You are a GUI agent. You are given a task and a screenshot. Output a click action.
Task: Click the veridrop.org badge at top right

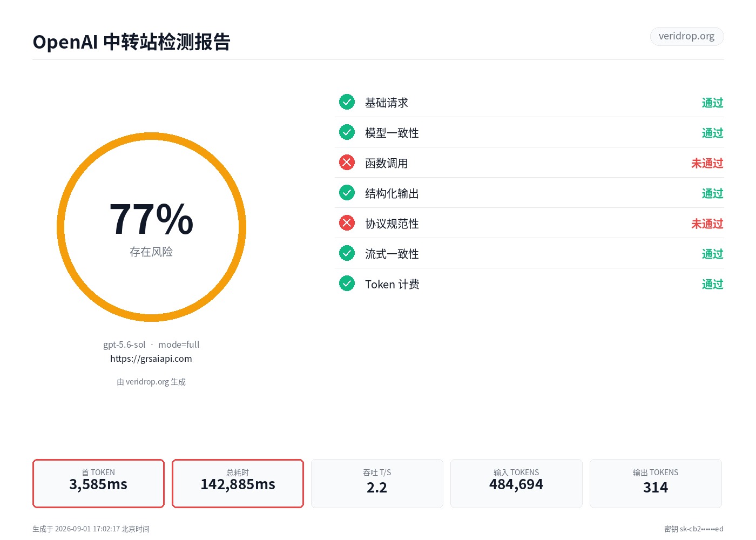click(686, 36)
